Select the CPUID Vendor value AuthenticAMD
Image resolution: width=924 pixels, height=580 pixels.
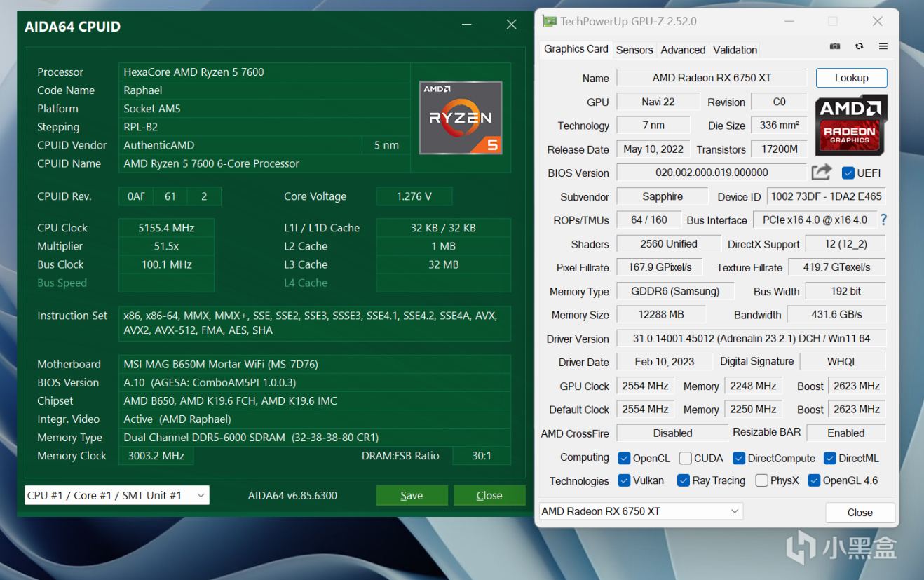[x=240, y=145]
